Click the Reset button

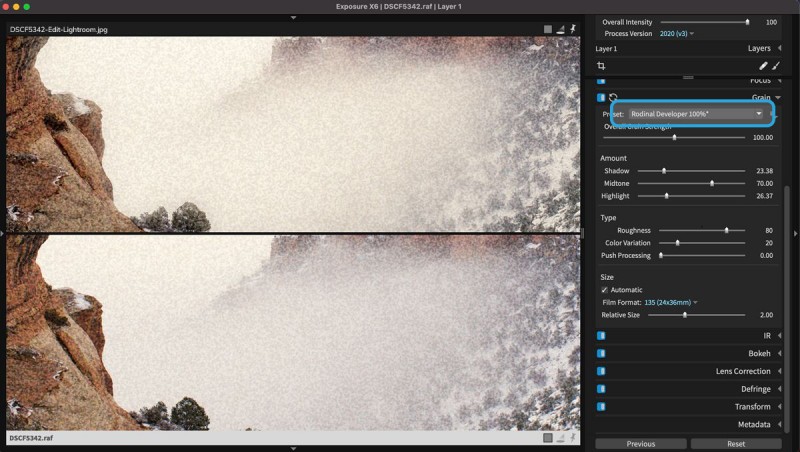(736, 444)
